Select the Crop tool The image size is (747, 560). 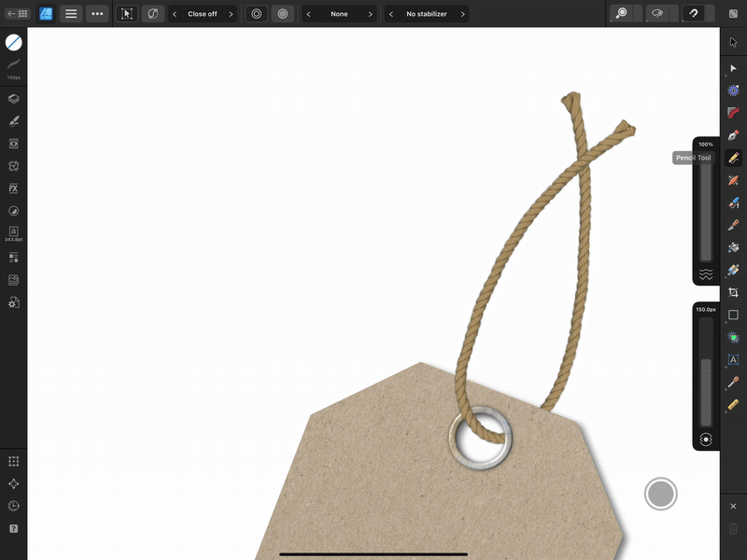click(733, 292)
